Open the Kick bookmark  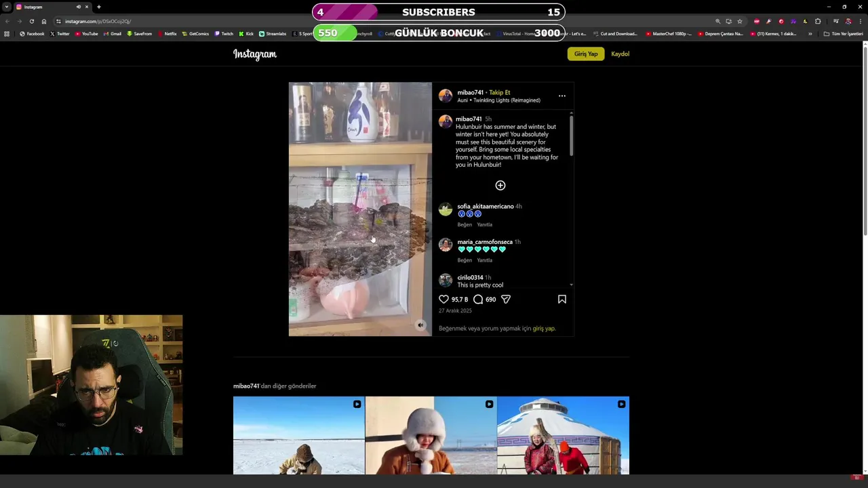point(246,33)
